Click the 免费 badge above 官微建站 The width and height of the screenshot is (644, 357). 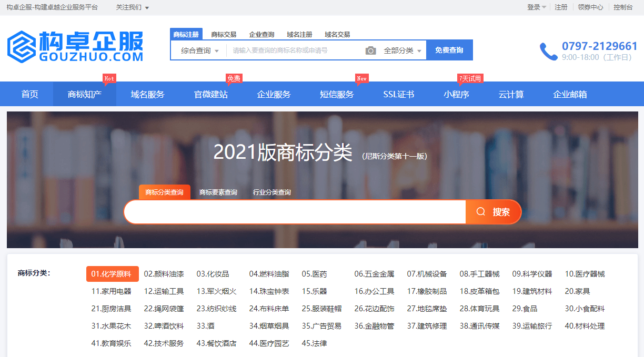pos(234,78)
